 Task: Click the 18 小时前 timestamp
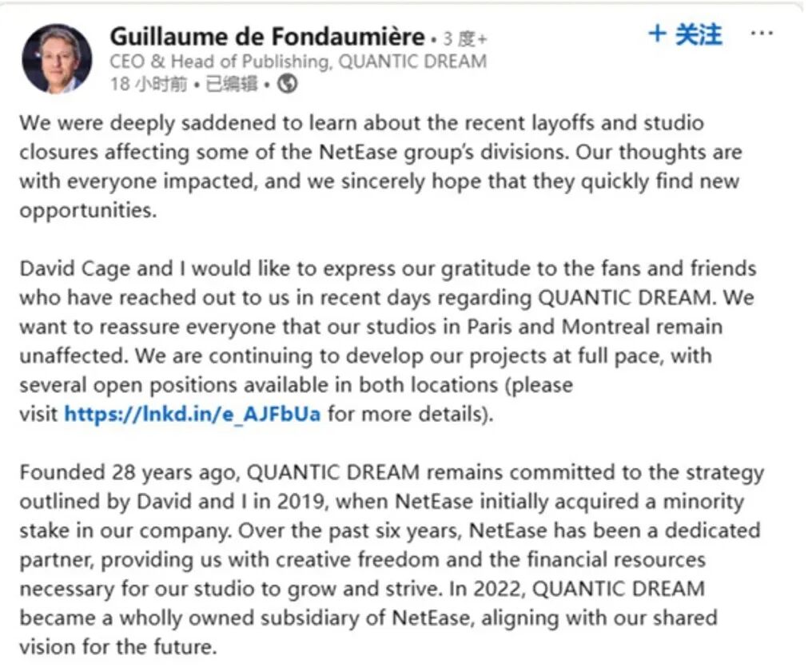click(147, 84)
